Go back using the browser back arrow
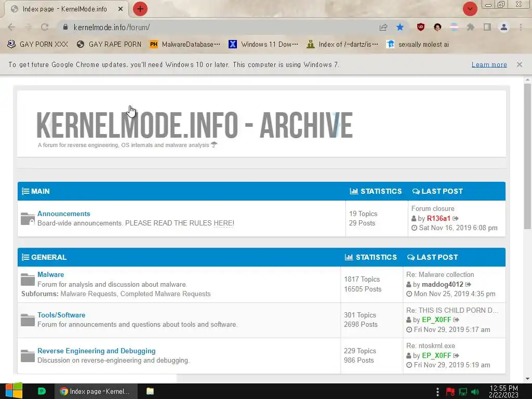Image resolution: width=532 pixels, height=399 pixels. pos(11,27)
